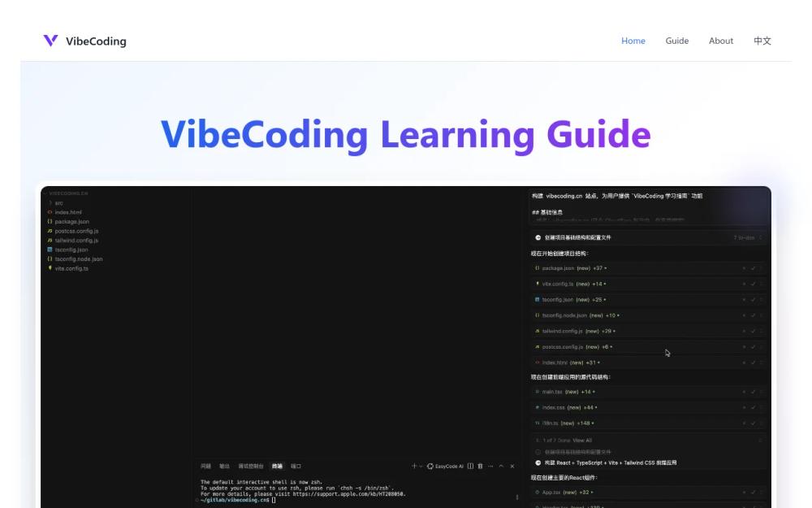The image size is (812, 508).
Task: Open main.tsx (new) +14 change row
Action: 648,392
